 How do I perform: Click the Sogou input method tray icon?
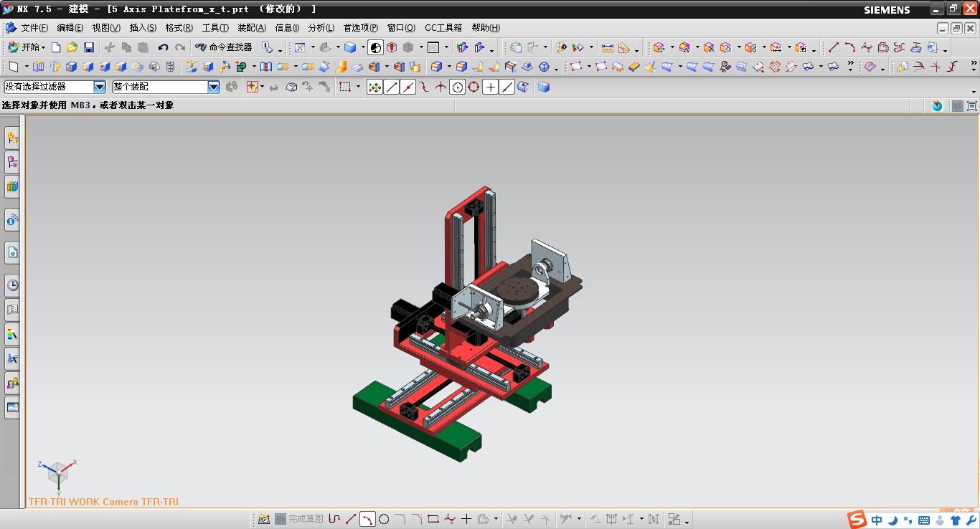click(x=857, y=520)
